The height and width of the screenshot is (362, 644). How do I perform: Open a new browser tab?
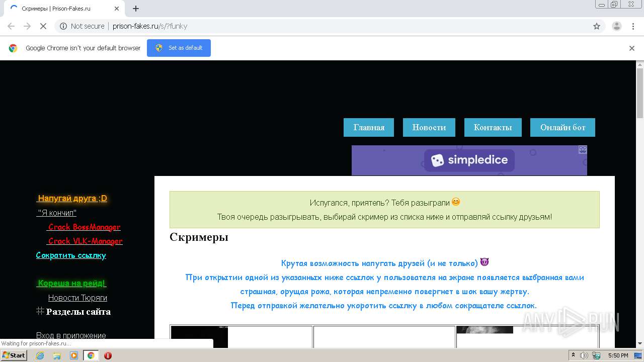click(136, 9)
